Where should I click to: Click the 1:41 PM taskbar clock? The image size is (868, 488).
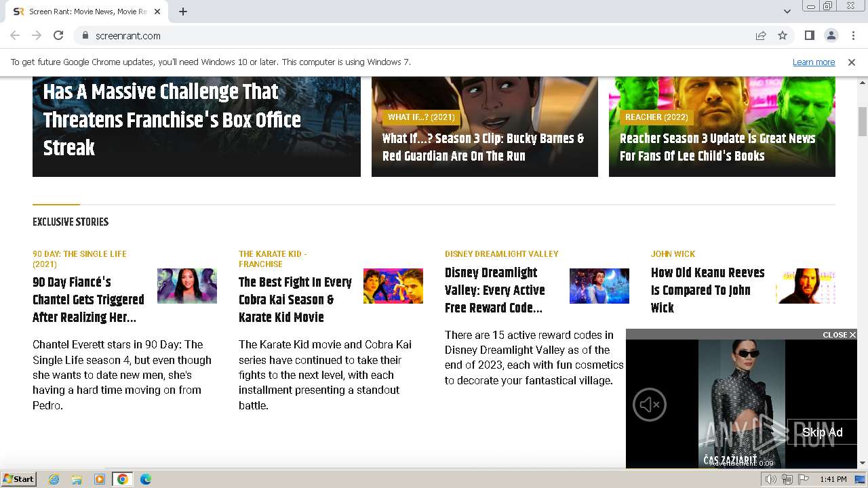(833, 479)
